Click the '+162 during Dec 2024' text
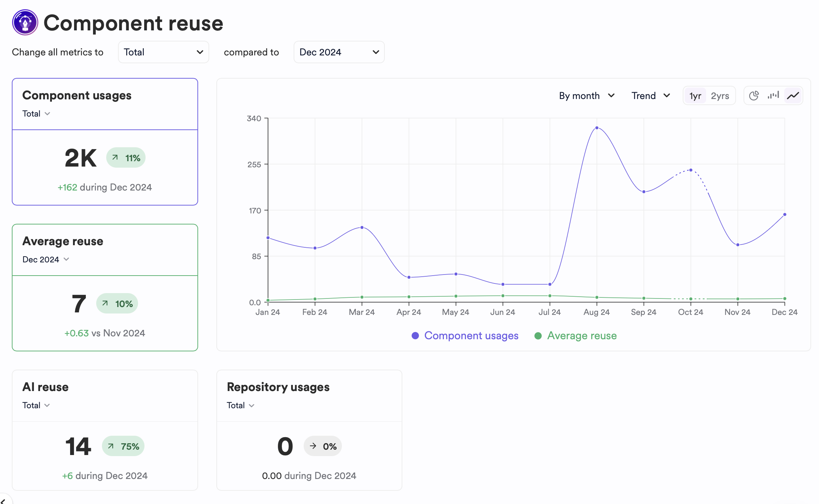 (105, 187)
